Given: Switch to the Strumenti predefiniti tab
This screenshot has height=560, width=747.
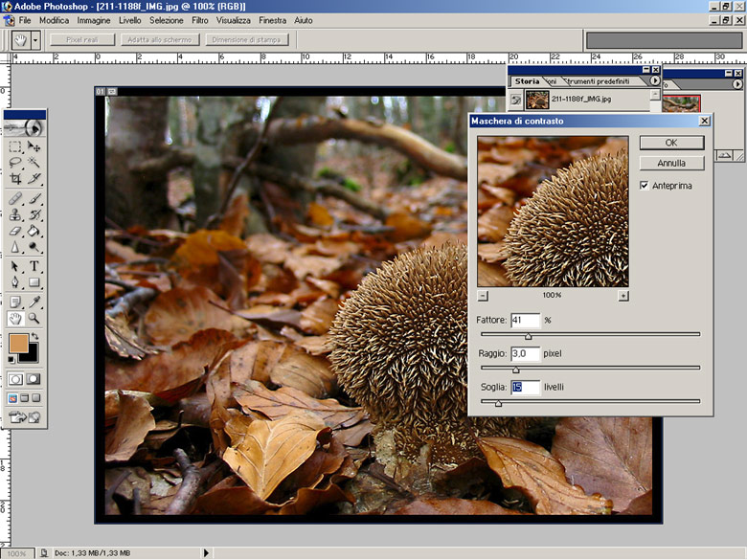Looking at the screenshot, I should tap(597, 81).
